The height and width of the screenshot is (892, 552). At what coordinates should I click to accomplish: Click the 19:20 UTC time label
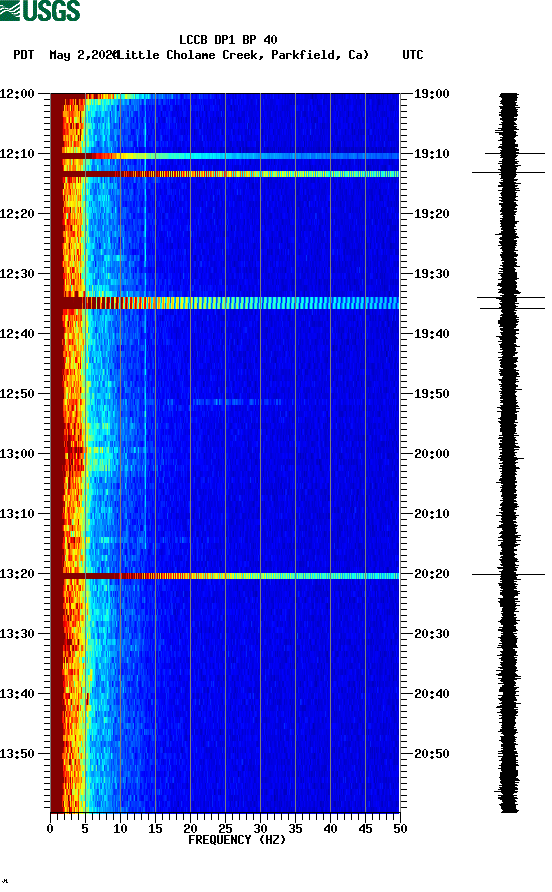[431, 214]
